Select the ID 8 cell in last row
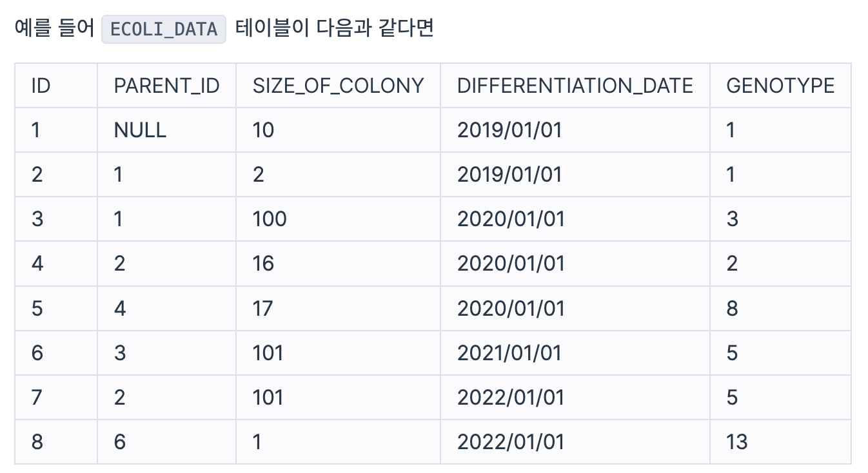 [56, 441]
